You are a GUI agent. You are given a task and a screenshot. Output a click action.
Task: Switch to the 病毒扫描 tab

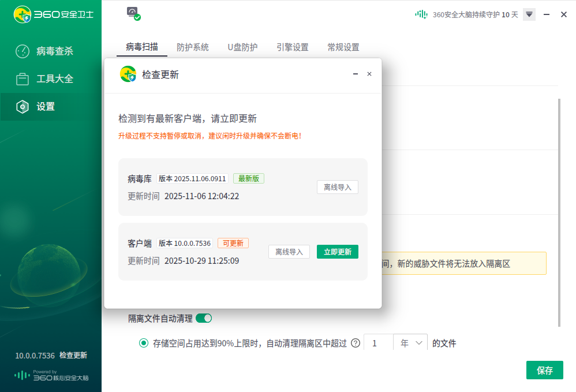pyautogui.click(x=142, y=47)
